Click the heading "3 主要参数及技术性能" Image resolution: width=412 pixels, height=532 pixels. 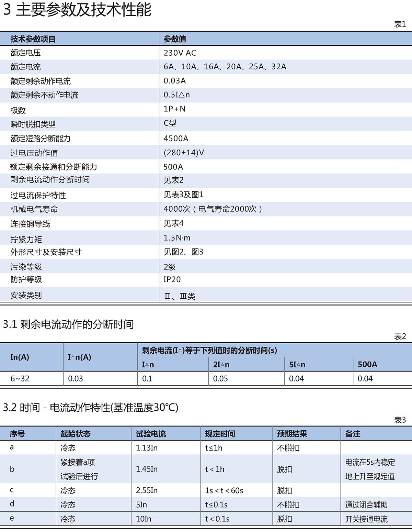tap(77, 10)
